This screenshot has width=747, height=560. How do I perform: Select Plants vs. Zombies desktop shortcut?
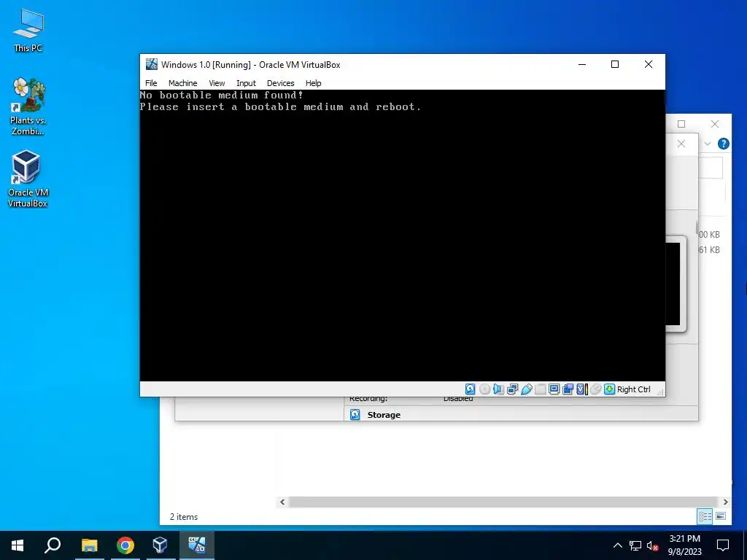tap(28, 106)
